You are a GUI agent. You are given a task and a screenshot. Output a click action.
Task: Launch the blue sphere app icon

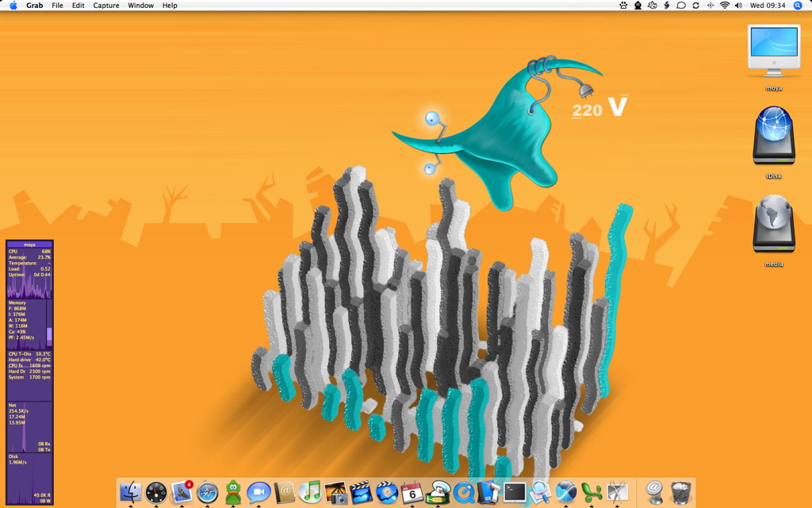(566, 492)
